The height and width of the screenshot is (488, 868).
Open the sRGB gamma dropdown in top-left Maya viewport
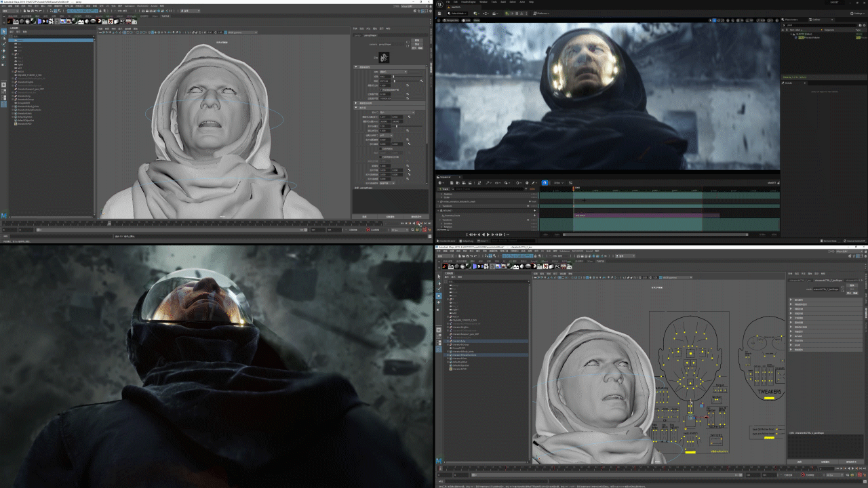[x=243, y=32]
